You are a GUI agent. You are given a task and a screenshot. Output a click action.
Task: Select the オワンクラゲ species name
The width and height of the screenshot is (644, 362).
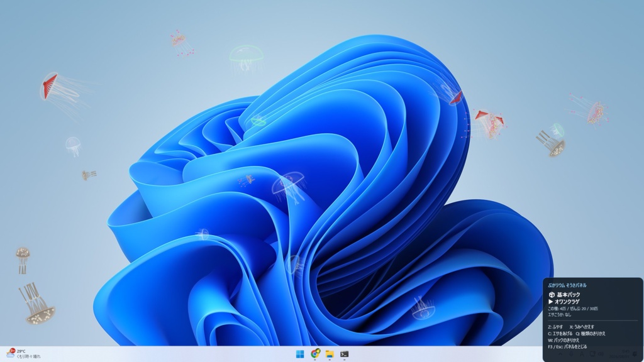[567, 302]
